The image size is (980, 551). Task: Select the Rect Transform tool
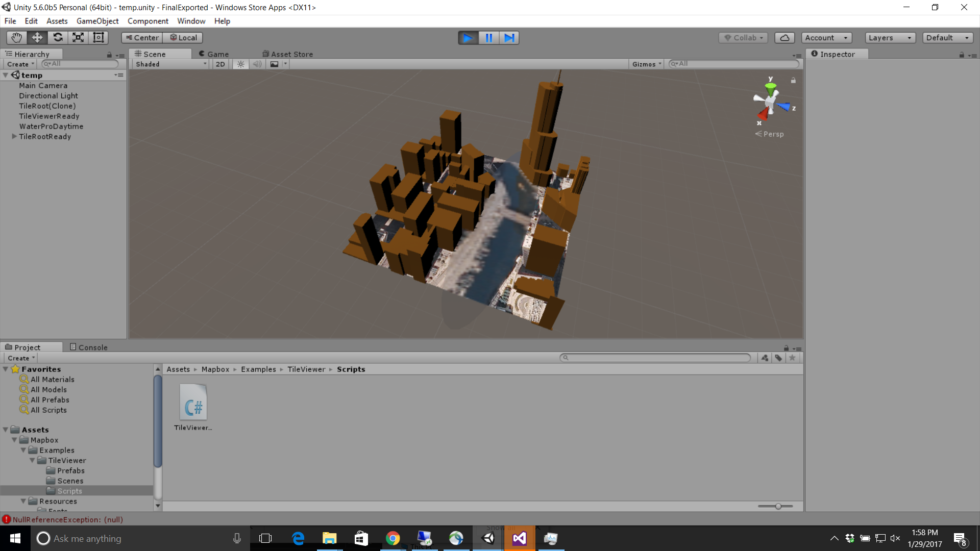coord(98,37)
